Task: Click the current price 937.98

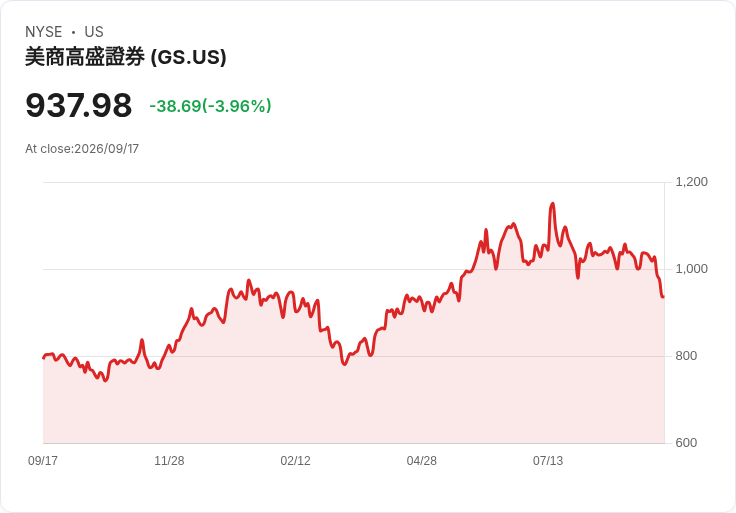Action: (78, 105)
